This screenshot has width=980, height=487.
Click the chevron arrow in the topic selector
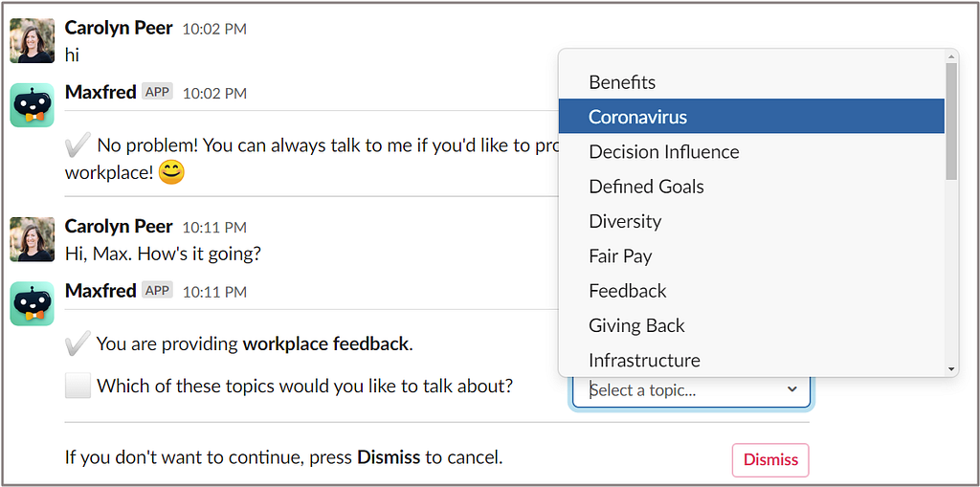pyautogui.click(x=791, y=389)
